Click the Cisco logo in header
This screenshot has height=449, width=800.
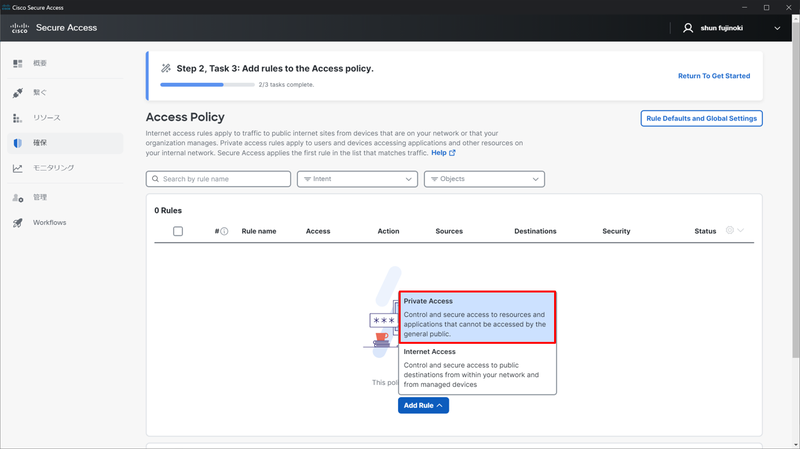(x=19, y=28)
